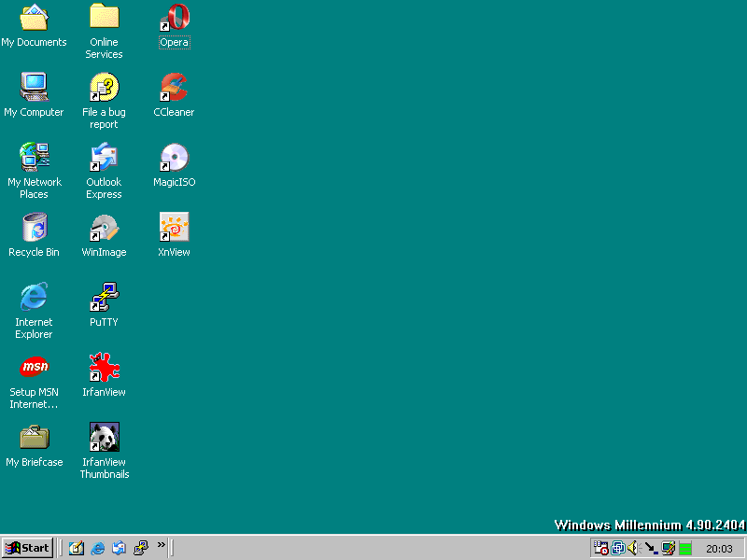The width and height of the screenshot is (747, 560).
Task: Open Opera browser from the desktop
Action: point(174,19)
